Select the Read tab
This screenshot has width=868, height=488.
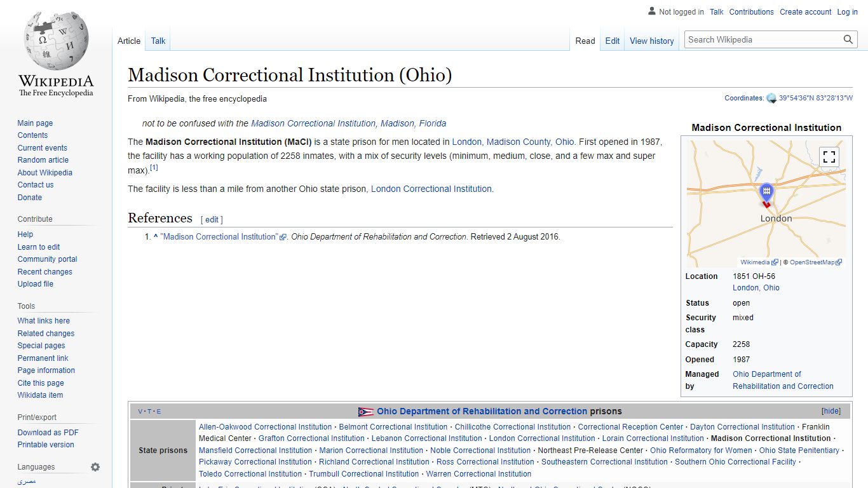(585, 41)
